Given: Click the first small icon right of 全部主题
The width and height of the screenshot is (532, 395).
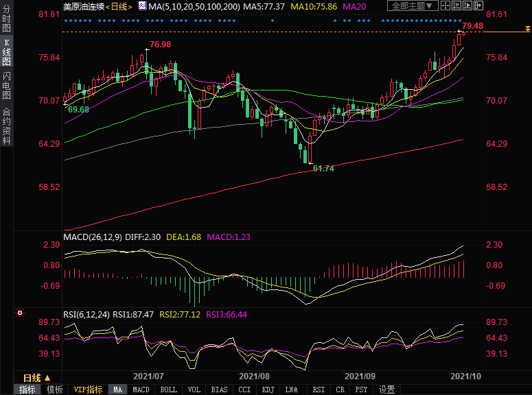Looking at the screenshot, I should click(x=448, y=6).
